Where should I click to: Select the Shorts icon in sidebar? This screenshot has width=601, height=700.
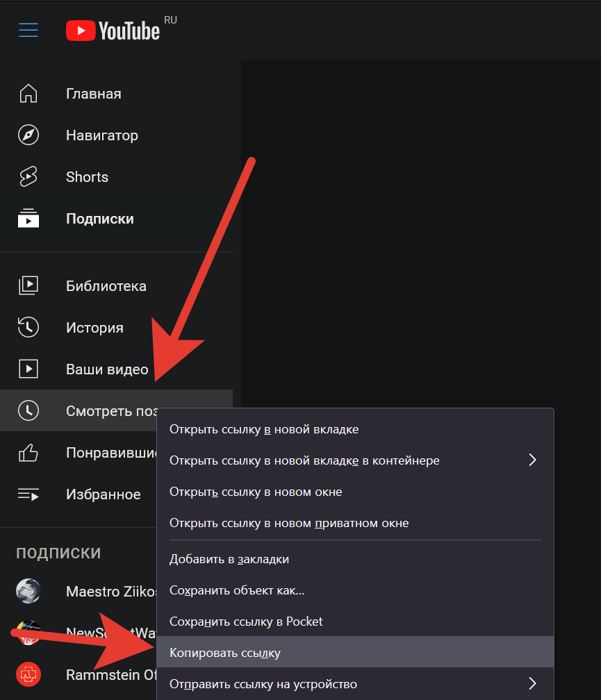[x=28, y=177]
